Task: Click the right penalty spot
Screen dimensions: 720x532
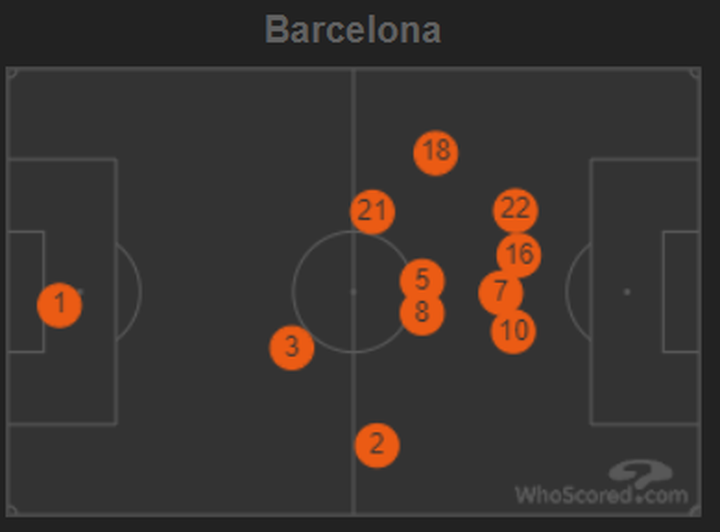Action: (x=627, y=291)
